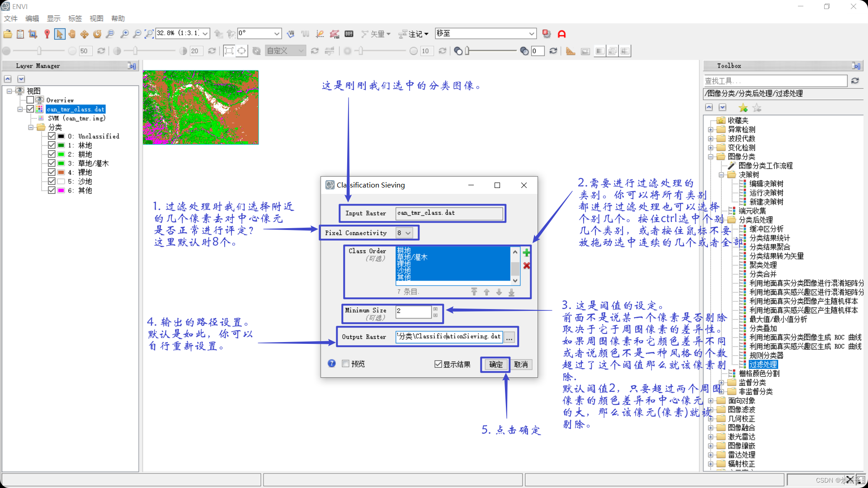Click the Open file folder icon

pos(8,34)
